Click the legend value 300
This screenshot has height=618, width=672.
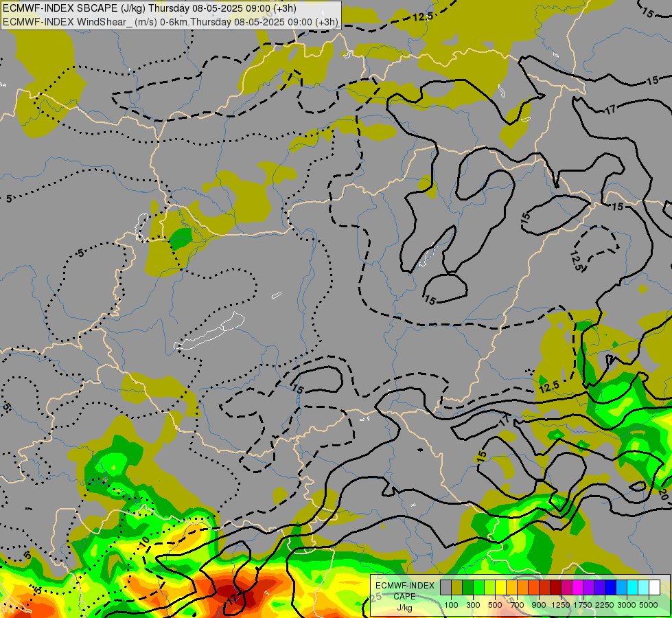tap(473, 605)
